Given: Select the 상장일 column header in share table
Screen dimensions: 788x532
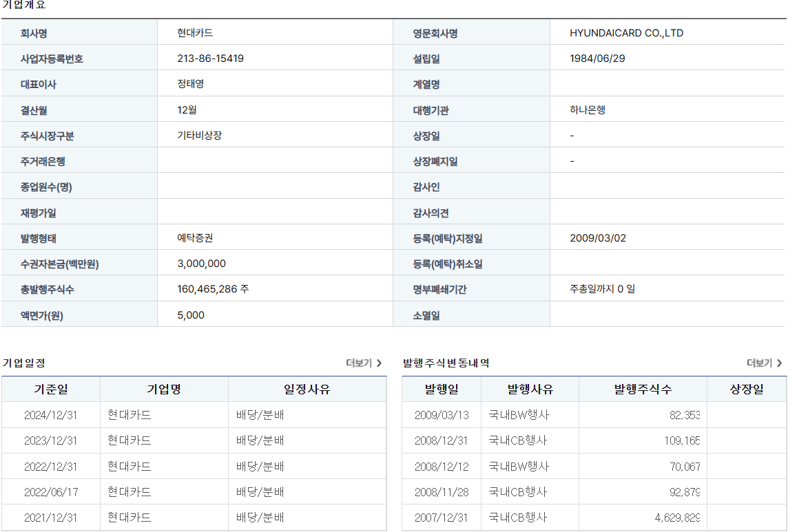Looking at the screenshot, I should [747, 389].
